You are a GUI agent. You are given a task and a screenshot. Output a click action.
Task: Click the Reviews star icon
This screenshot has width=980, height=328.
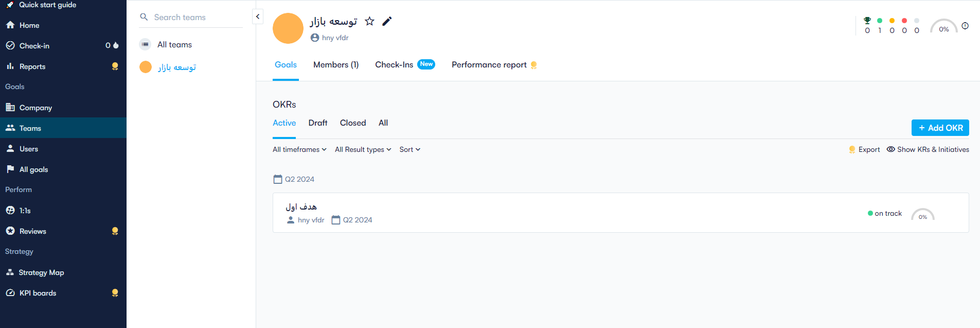click(x=10, y=231)
